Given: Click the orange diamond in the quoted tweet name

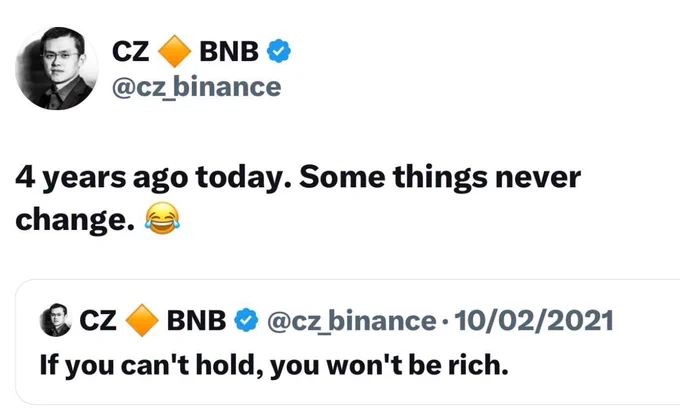Looking at the screenshot, I should pyautogui.click(x=142, y=320).
